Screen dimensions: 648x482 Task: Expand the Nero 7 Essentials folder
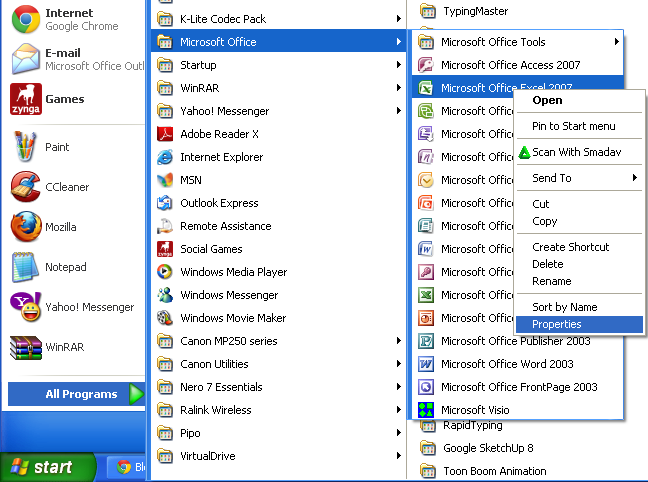[278, 387]
